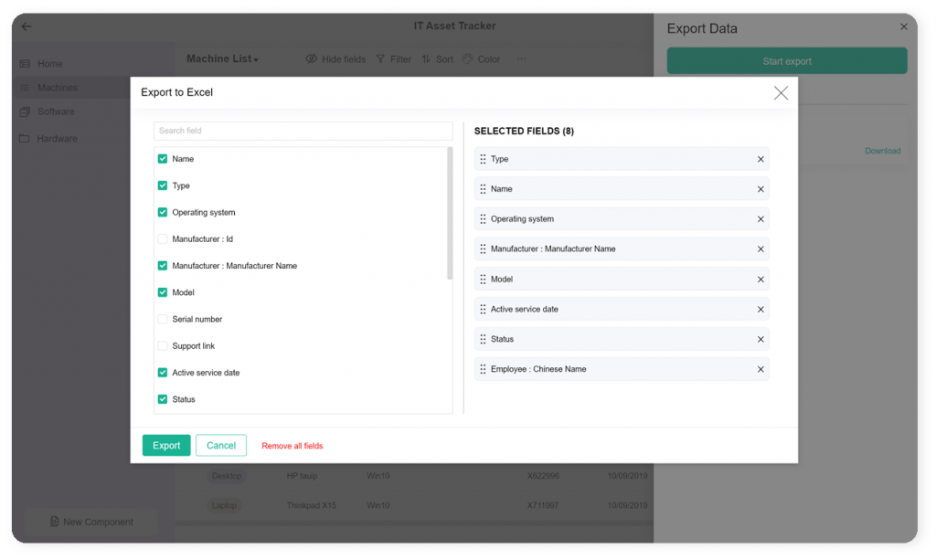
Task: Click the Export button
Action: pos(166,446)
